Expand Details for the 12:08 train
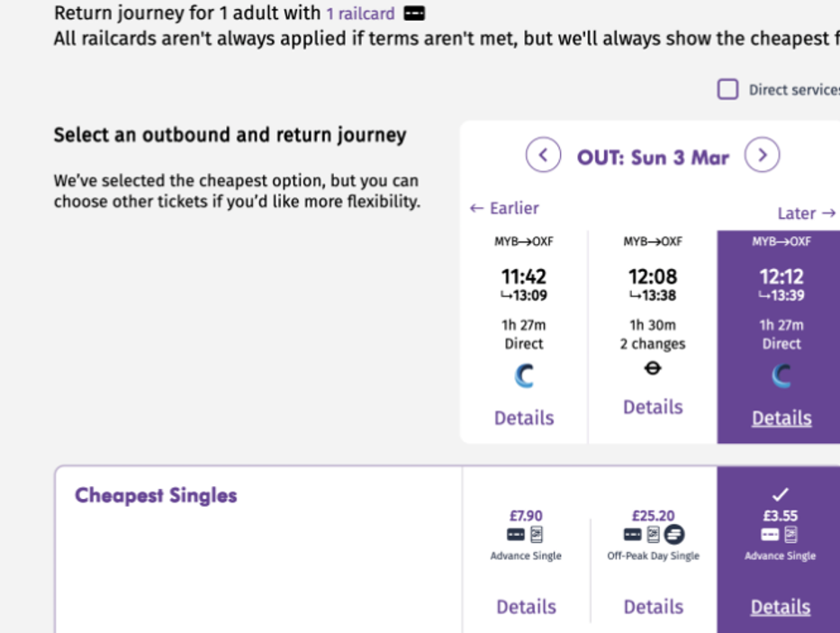This screenshot has width=840, height=633. 653,407
